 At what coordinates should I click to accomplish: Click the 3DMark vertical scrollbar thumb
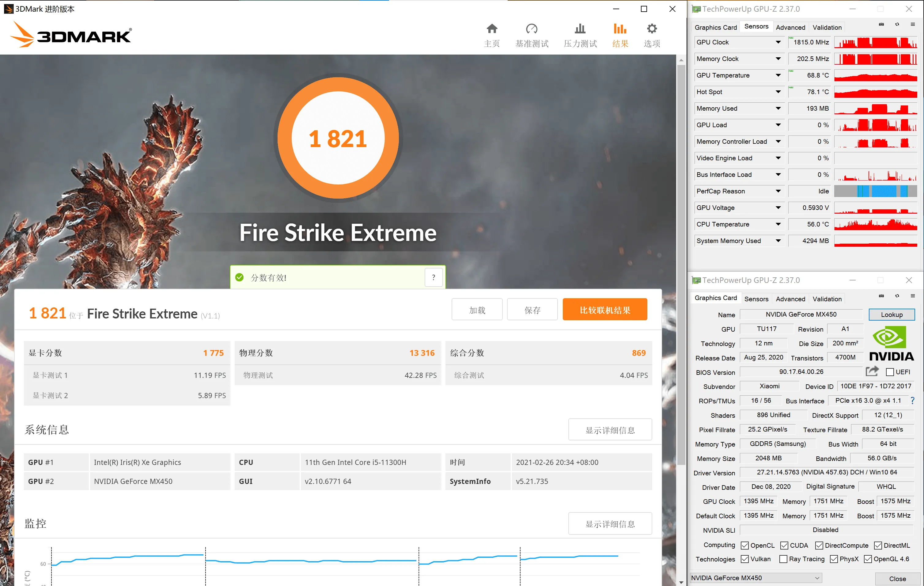coord(681,265)
